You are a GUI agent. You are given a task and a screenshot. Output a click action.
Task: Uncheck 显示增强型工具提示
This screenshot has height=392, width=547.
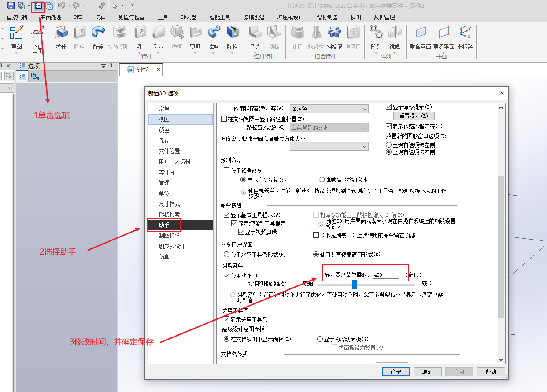(x=234, y=223)
